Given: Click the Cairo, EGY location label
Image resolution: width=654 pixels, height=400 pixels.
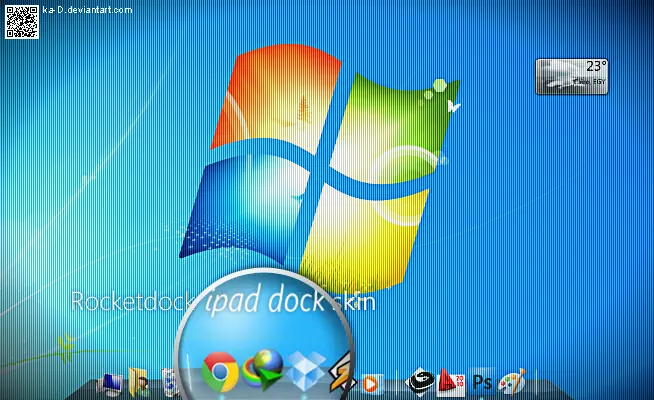Looking at the screenshot, I should point(589,82).
